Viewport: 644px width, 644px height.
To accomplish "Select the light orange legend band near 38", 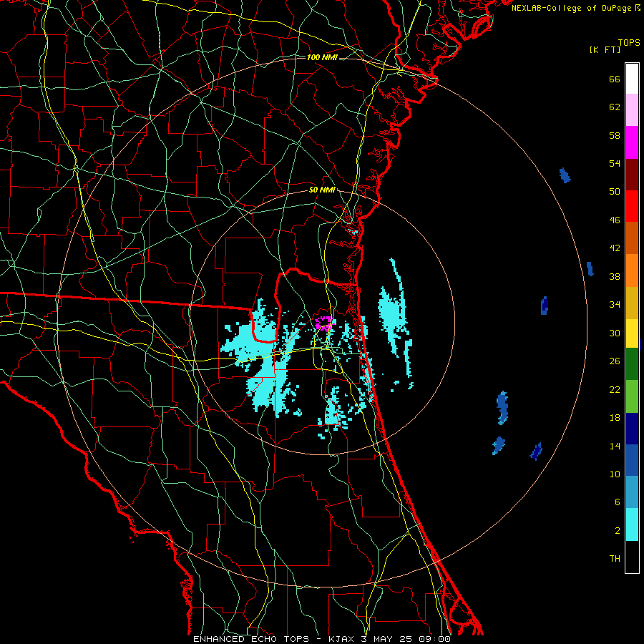I will [632, 270].
